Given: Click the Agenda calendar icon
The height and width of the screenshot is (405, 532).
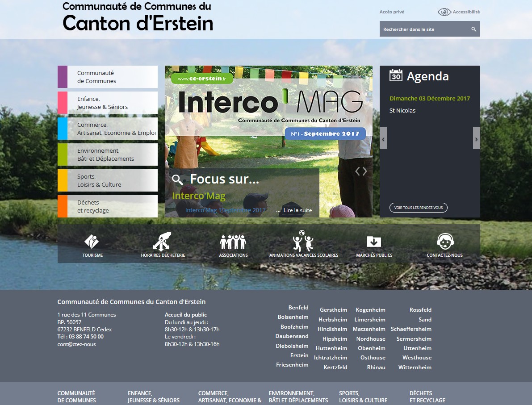Looking at the screenshot, I should tap(396, 75).
